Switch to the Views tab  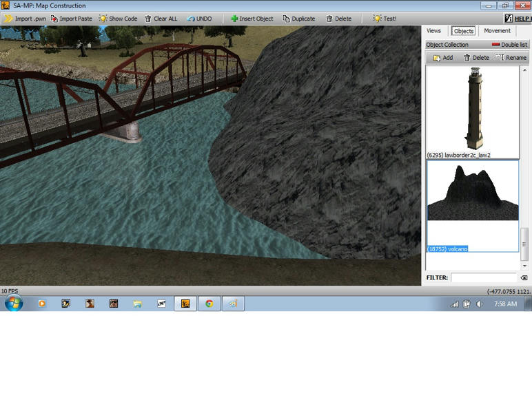433,31
